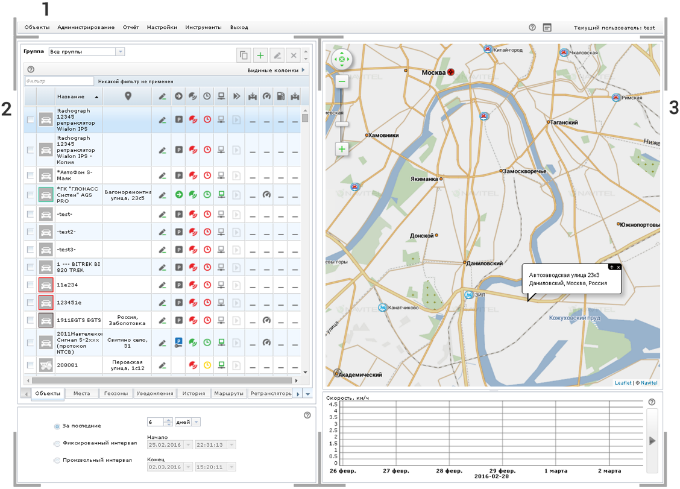This screenshot has height=489, width=680.
Task: Select the 'За последние' radio option
Action: [x=55, y=426]
